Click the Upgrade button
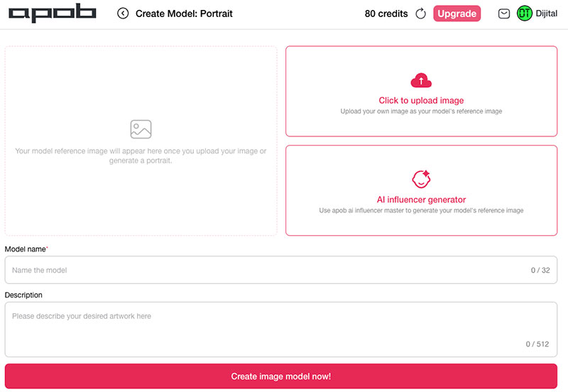 pos(457,13)
